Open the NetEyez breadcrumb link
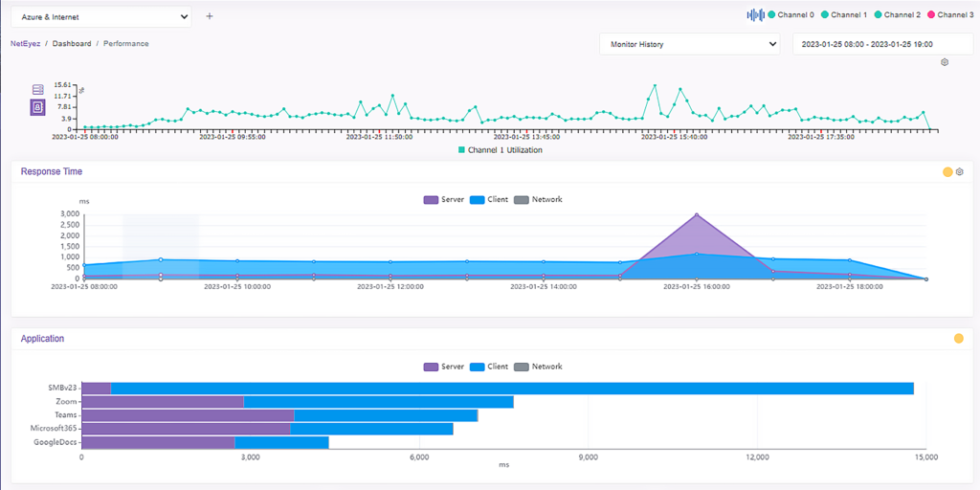Viewport: 980px width, 490px height. click(25, 44)
